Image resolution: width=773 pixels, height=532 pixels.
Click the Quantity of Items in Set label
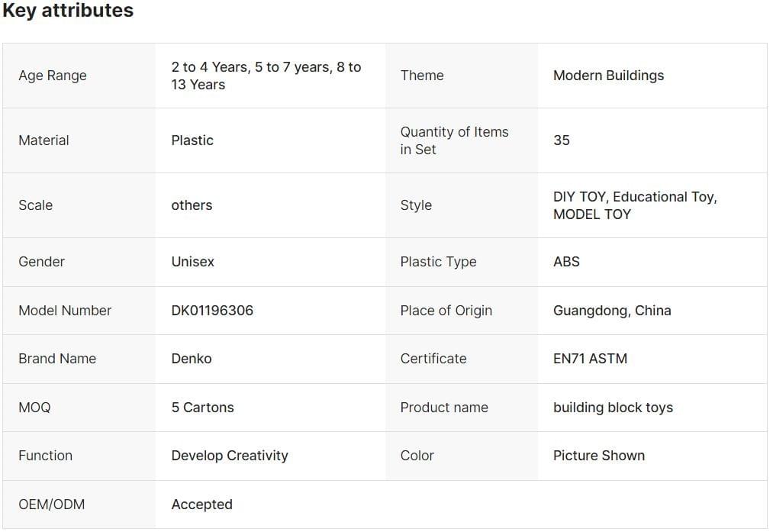click(x=454, y=140)
